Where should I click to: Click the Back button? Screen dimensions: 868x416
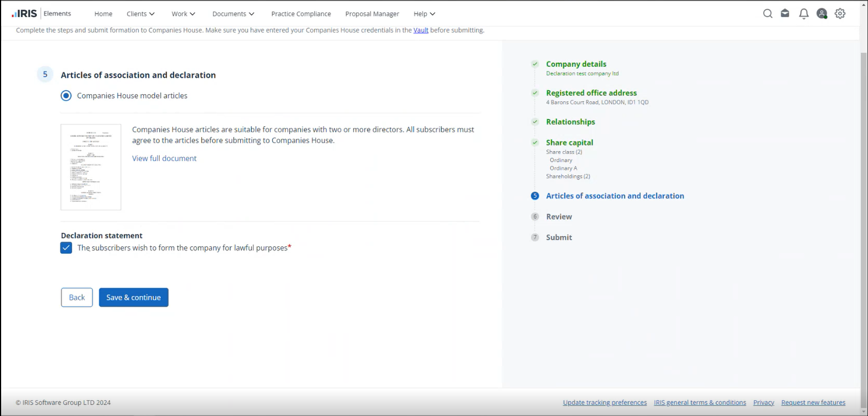[77, 298]
